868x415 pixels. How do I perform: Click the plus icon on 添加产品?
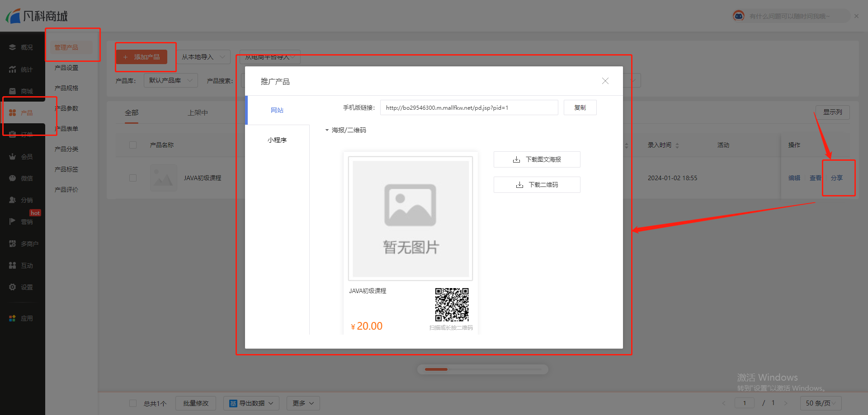click(126, 57)
